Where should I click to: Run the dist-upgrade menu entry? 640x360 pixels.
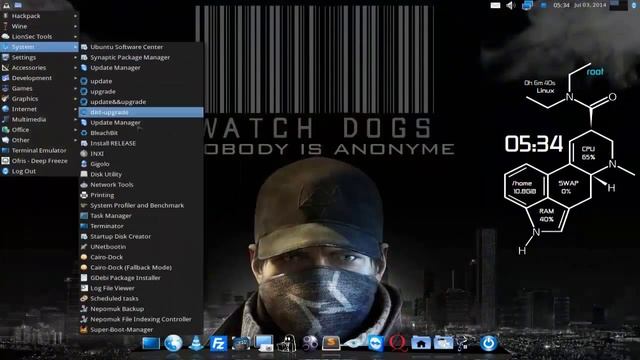141,112
